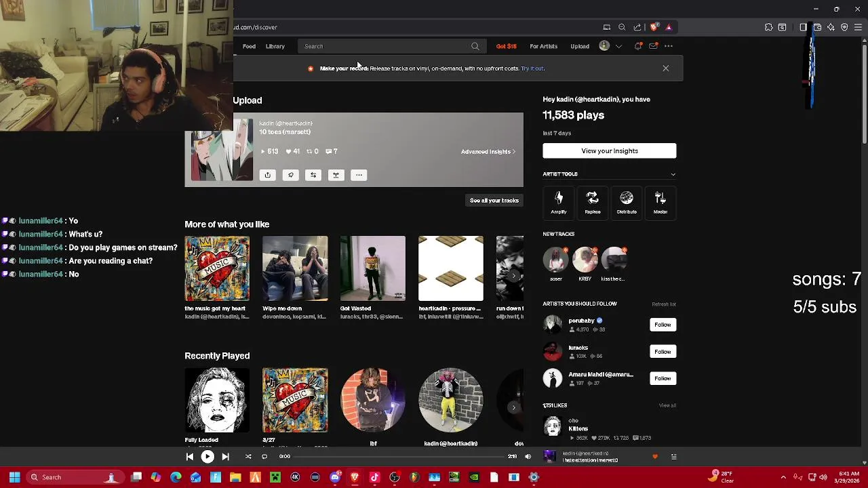Toggle mute with the player volume icon
868x488 pixels.
[x=528, y=457]
